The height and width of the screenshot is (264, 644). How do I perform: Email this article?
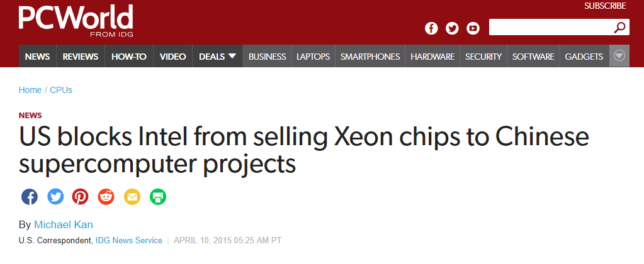click(x=132, y=197)
